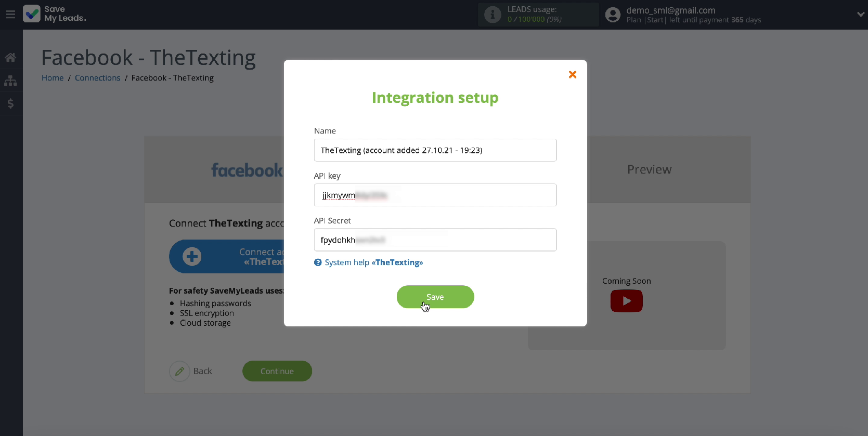868x436 pixels.
Task: Focus the API key field
Action: coord(435,195)
